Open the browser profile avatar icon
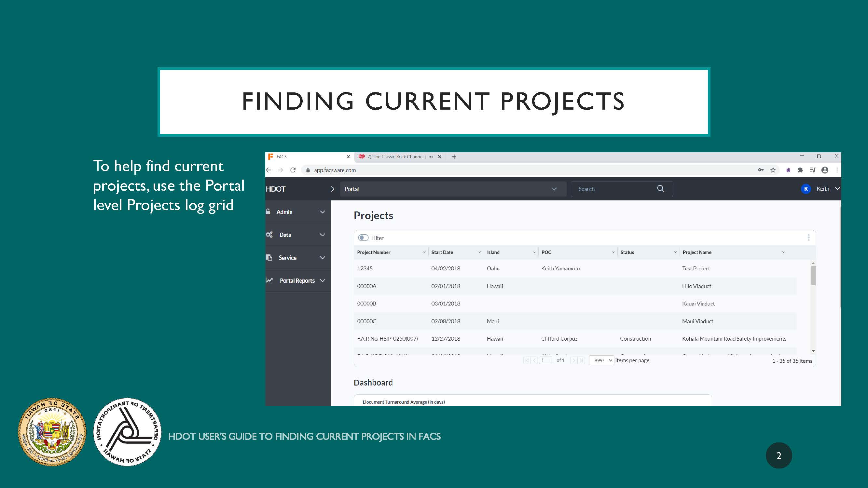 (825, 170)
